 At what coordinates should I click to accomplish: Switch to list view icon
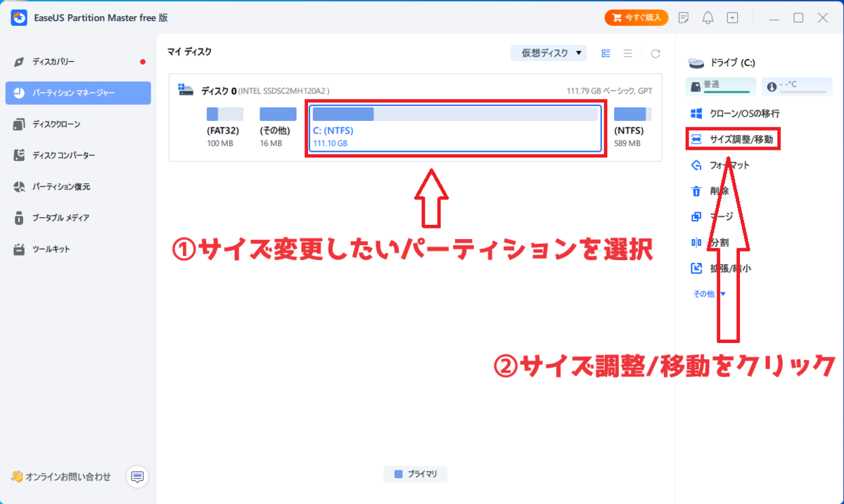(627, 53)
